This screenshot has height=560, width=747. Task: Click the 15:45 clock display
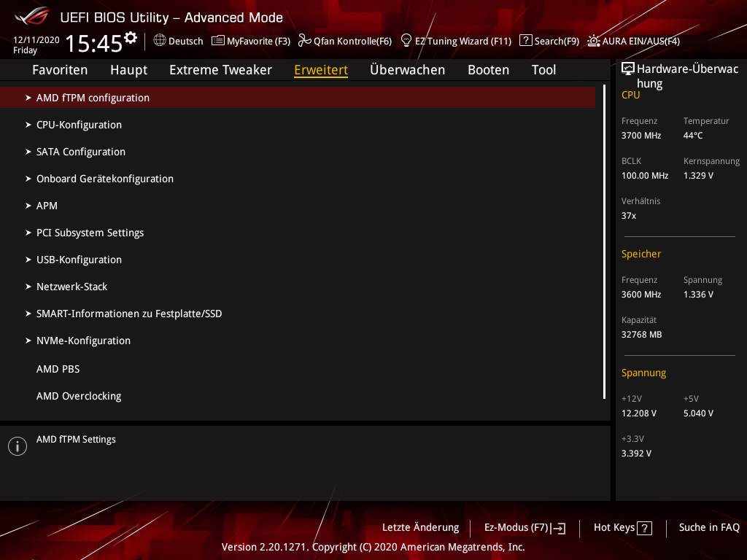(x=94, y=43)
